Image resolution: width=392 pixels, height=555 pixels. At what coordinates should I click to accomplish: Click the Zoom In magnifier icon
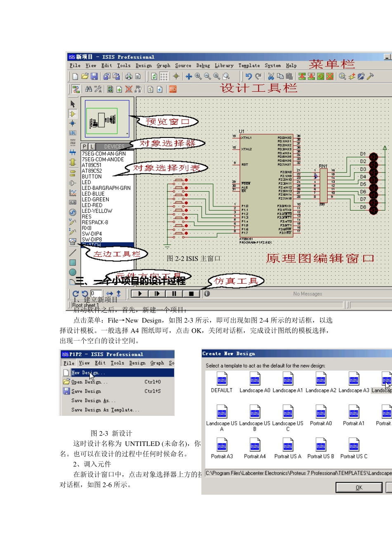[x=198, y=76]
